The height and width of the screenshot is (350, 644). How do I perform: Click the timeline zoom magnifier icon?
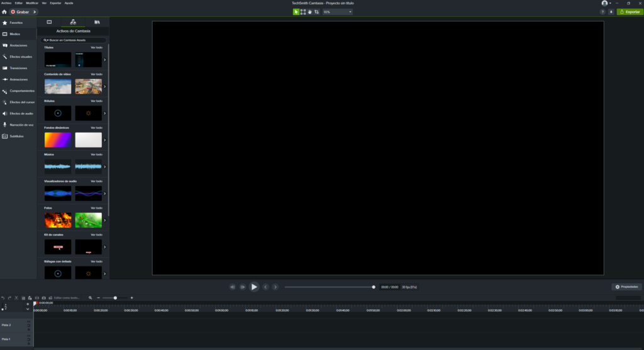[x=91, y=298]
